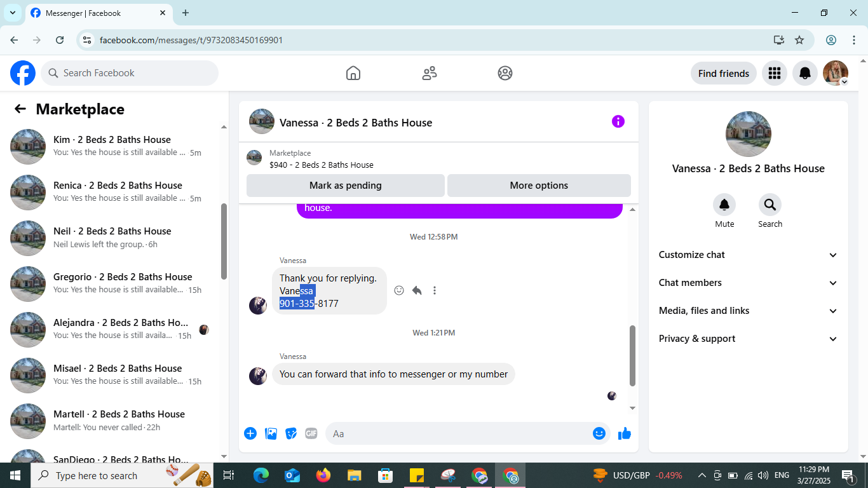Screen dimensions: 868x488
Task: Go back with the Marketplace back arrow
Action: (20, 109)
